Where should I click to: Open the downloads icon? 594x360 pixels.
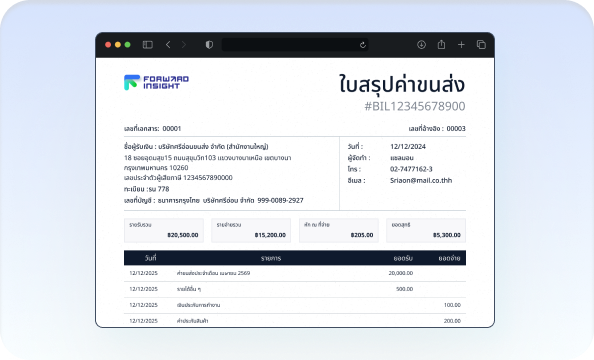(421, 45)
